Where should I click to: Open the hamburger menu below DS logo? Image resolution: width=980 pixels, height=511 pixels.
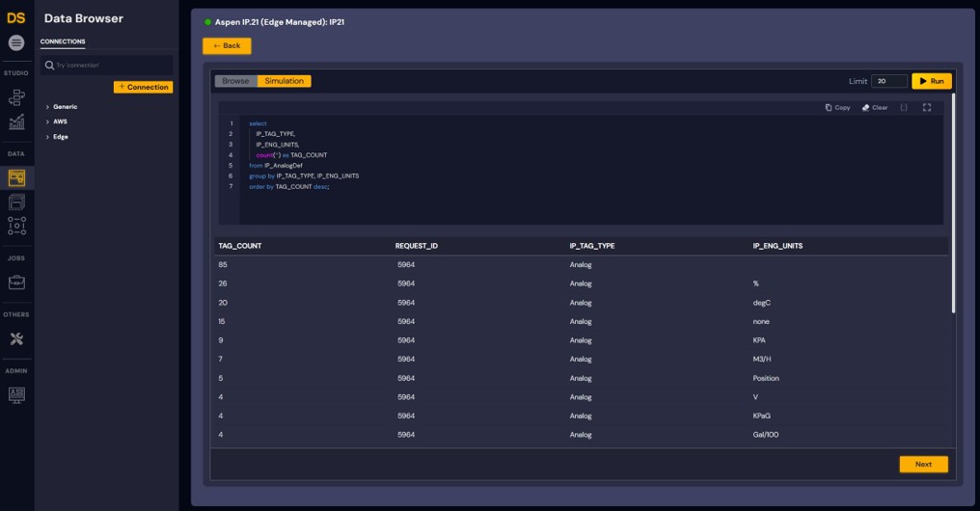pyautogui.click(x=16, y=43)
